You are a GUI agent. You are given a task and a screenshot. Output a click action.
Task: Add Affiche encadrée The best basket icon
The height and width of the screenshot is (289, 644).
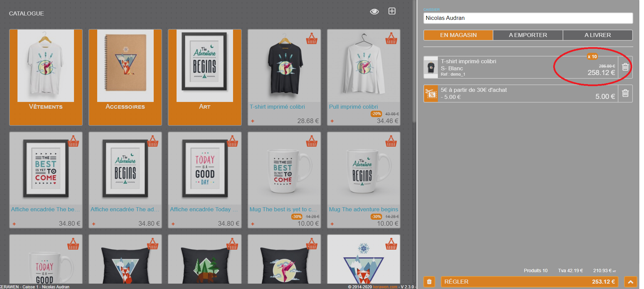[73, 141]
